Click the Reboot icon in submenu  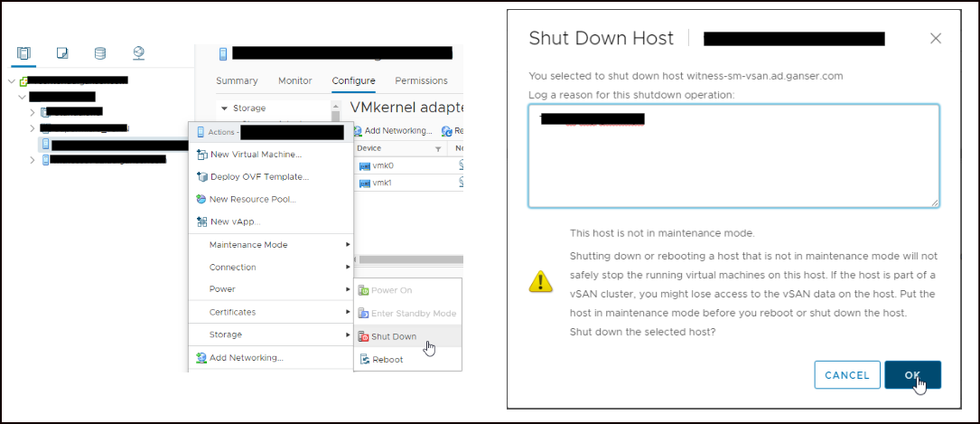click(x=364, y=360)
